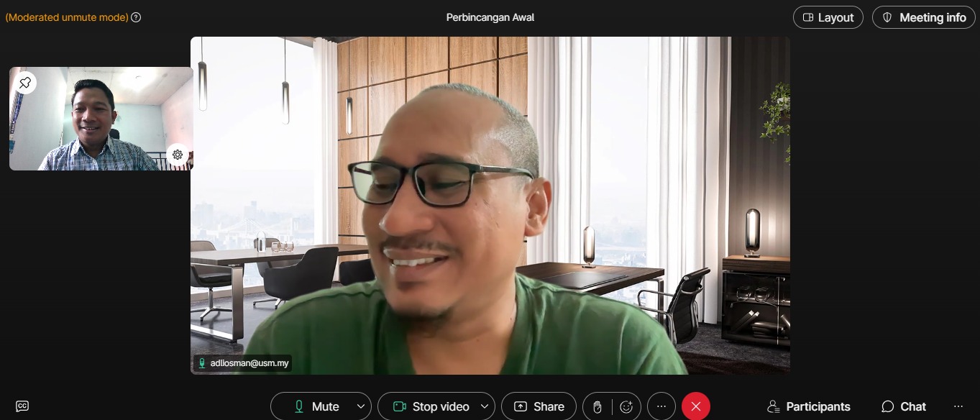Open the more options ellipsis in toolbar
The height and width of the screenshot is (420, 980).
coord(661,406)
